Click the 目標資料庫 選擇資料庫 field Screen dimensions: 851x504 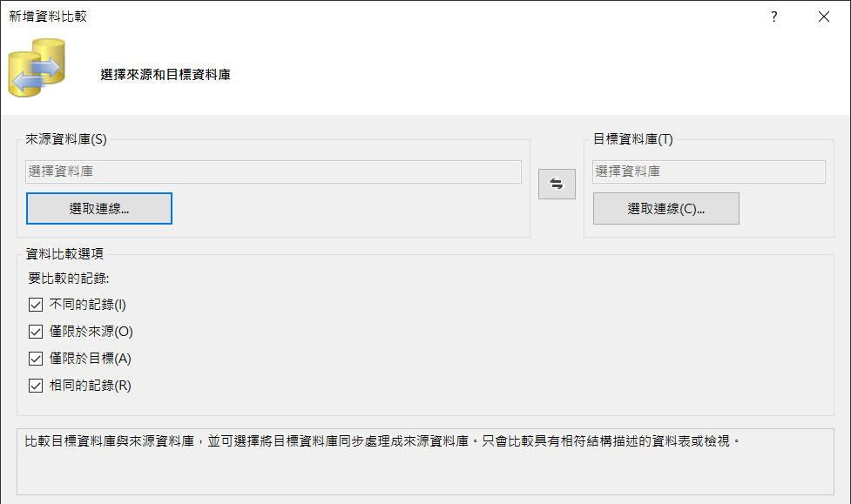[708, 171]
